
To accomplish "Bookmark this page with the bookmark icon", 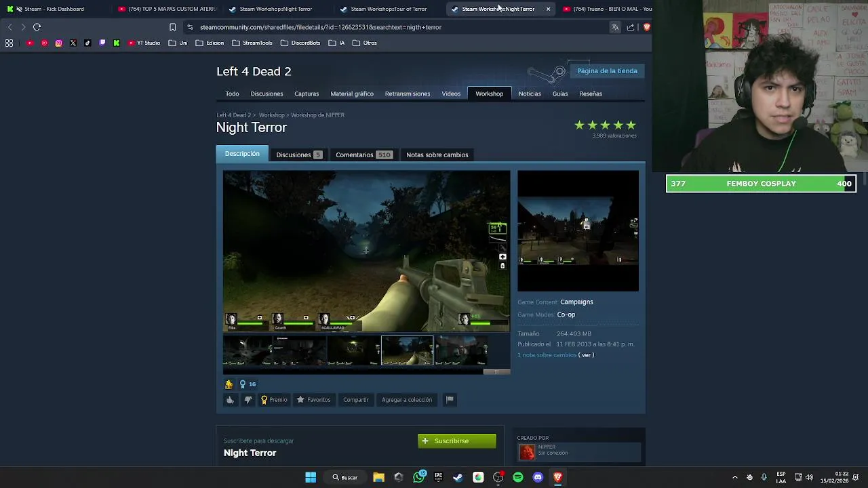I will point(172,27).
